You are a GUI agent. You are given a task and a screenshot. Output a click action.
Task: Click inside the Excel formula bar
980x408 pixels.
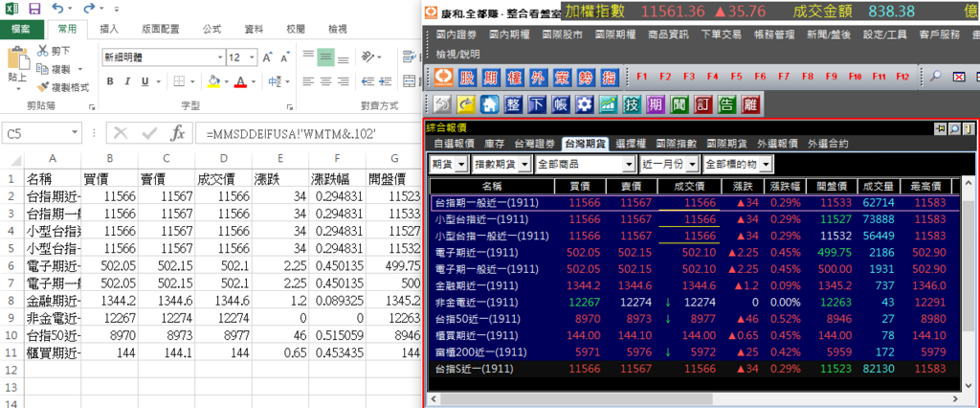[306, 133]
